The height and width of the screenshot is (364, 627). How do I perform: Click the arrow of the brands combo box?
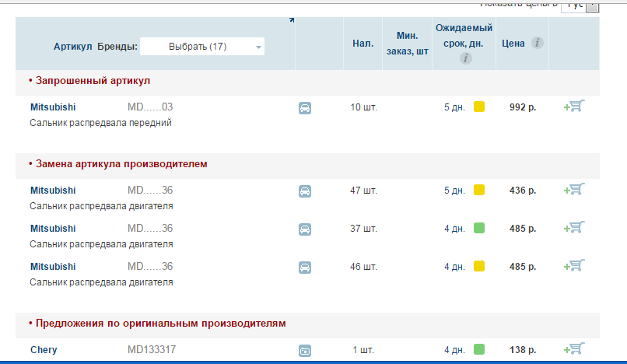[258, 47]
